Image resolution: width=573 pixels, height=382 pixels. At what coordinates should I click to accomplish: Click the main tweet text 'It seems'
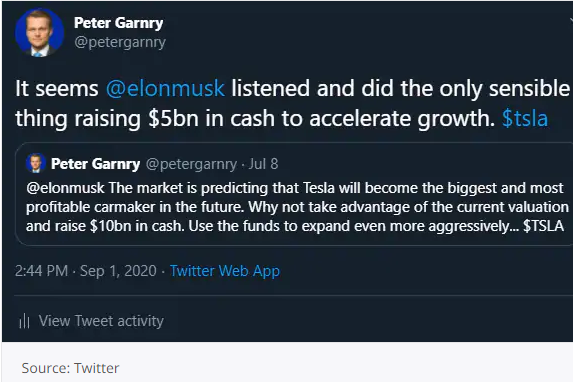(x=57, y=89)
